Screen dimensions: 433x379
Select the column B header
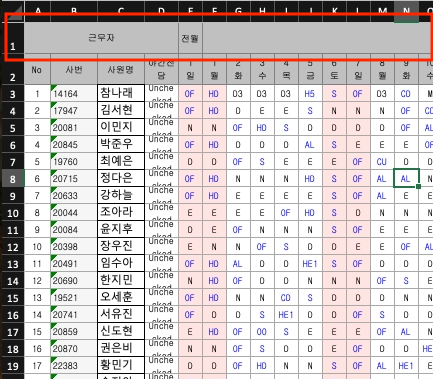[74, 11]
